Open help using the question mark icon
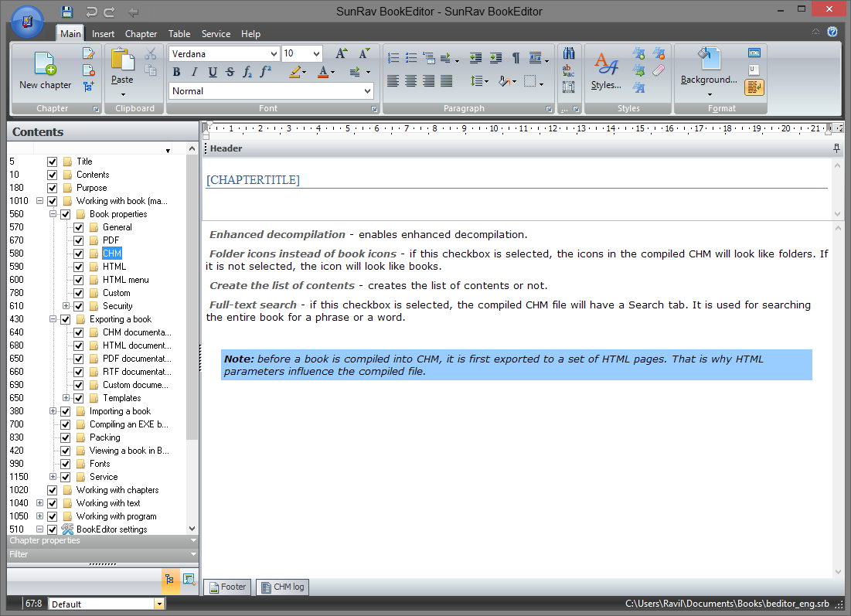The width and height of the screenshot is (851, 616). 832,32
